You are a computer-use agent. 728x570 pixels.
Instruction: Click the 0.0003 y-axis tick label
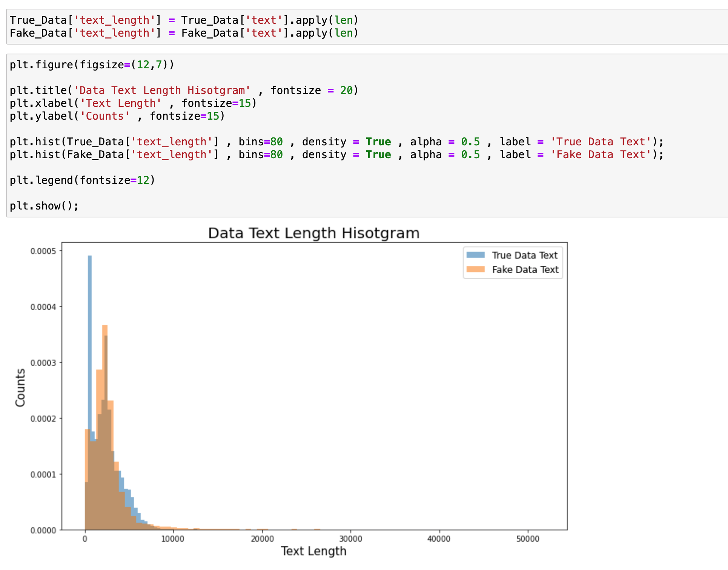click(43, 363)
